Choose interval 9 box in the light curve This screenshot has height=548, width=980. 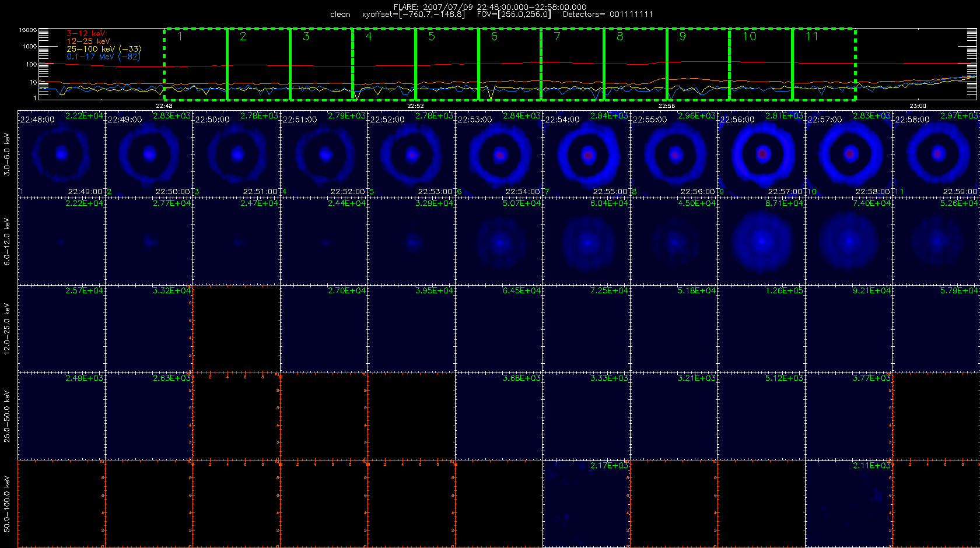(698, 64)
